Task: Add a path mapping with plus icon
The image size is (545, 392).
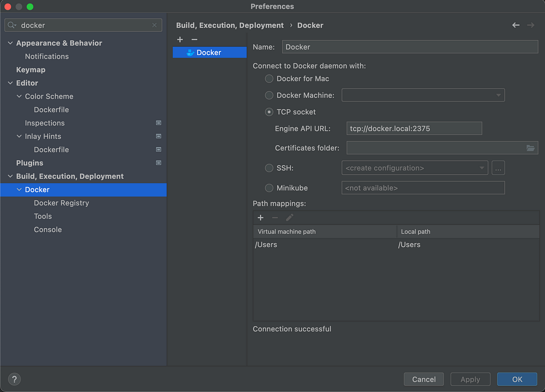Action: click(x=261, y=218)
